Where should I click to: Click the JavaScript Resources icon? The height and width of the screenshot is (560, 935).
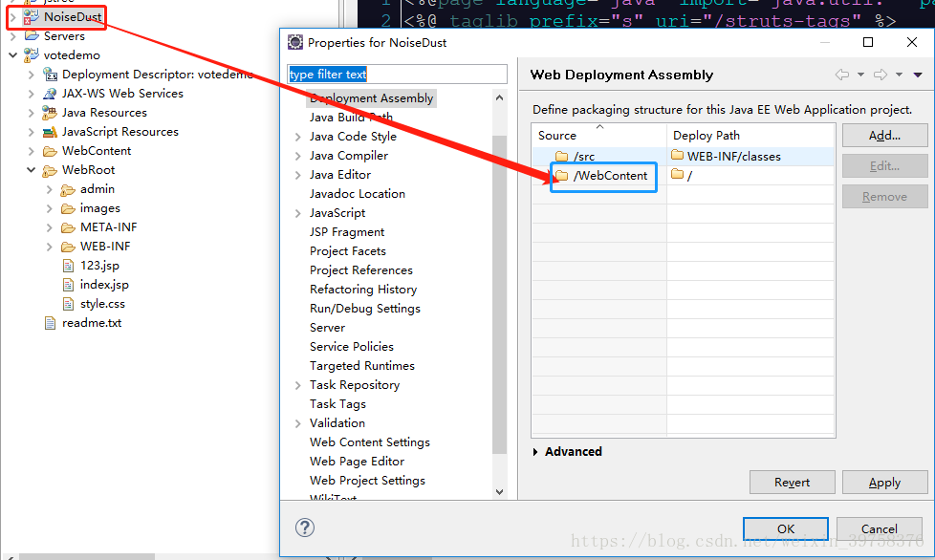tap(50, 132)
